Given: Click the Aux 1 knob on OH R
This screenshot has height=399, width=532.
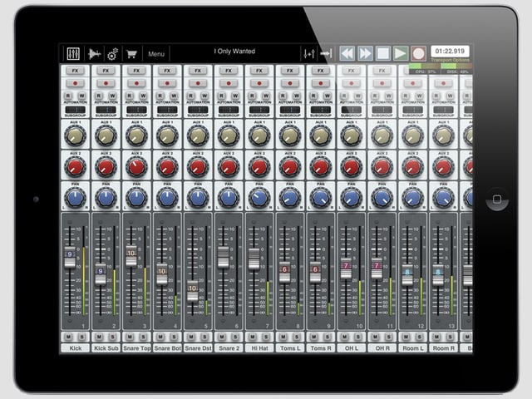Looking at the screenshot, I should (382, 135).
